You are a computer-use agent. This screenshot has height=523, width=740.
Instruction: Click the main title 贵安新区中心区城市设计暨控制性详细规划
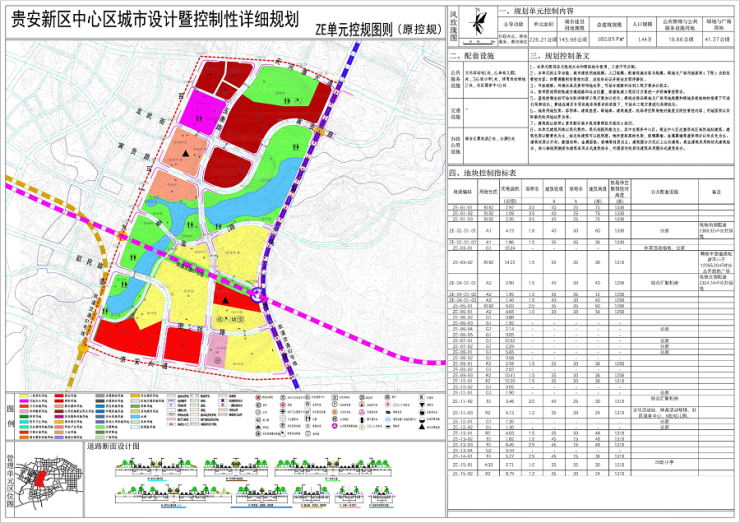(x=155, y=20)
